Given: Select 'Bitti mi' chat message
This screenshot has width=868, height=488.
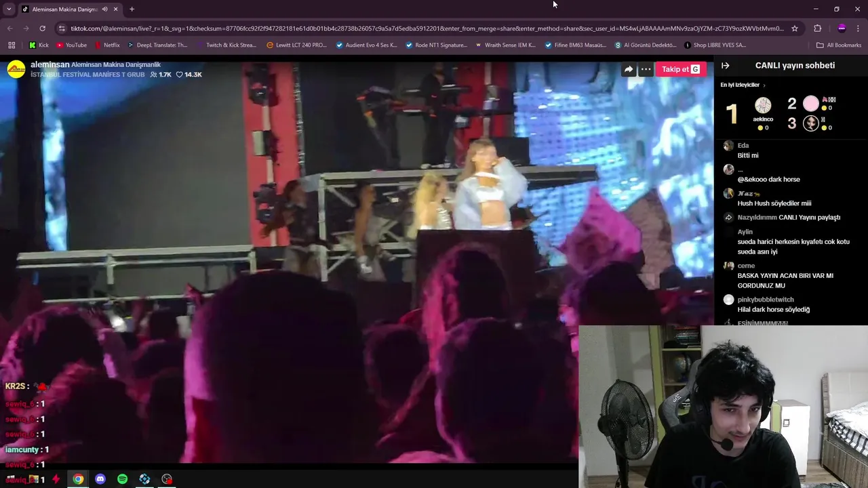Looking at the screenshot, I should point(748,156).
